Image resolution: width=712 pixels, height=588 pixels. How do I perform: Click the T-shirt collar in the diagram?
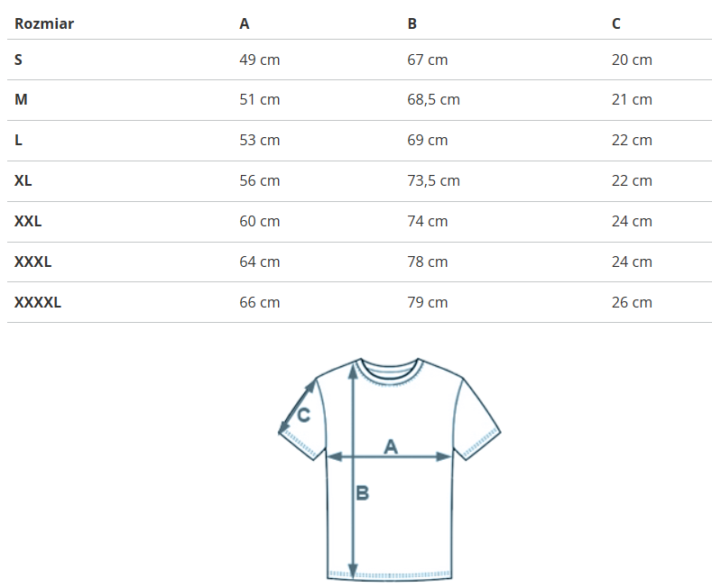point(390,369)
